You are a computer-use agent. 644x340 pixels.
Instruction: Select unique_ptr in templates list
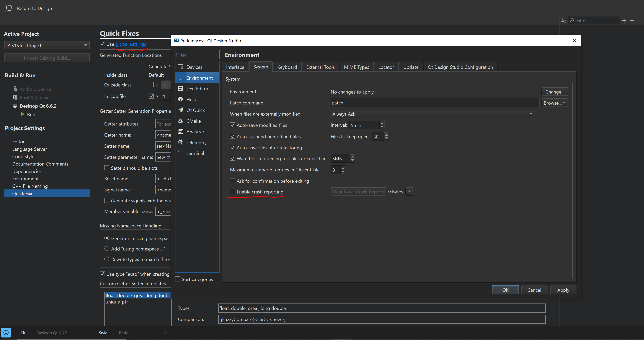coord(117,302)
